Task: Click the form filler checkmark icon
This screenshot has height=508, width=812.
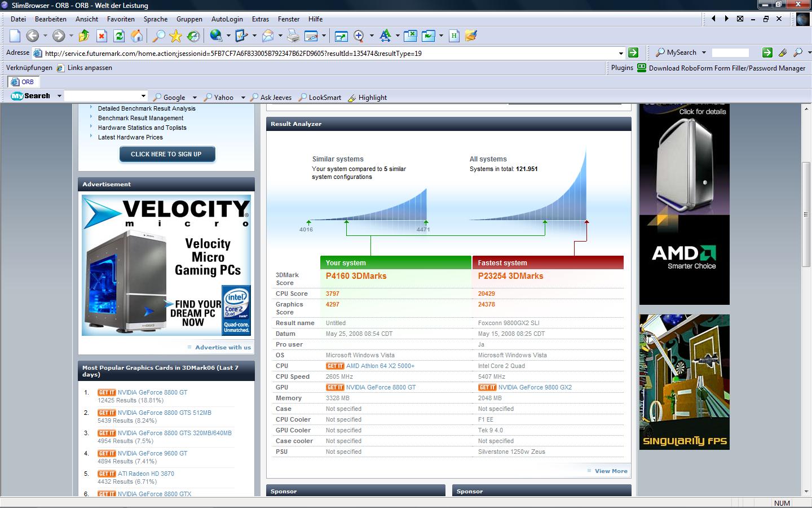Action: tap(241, 36)
